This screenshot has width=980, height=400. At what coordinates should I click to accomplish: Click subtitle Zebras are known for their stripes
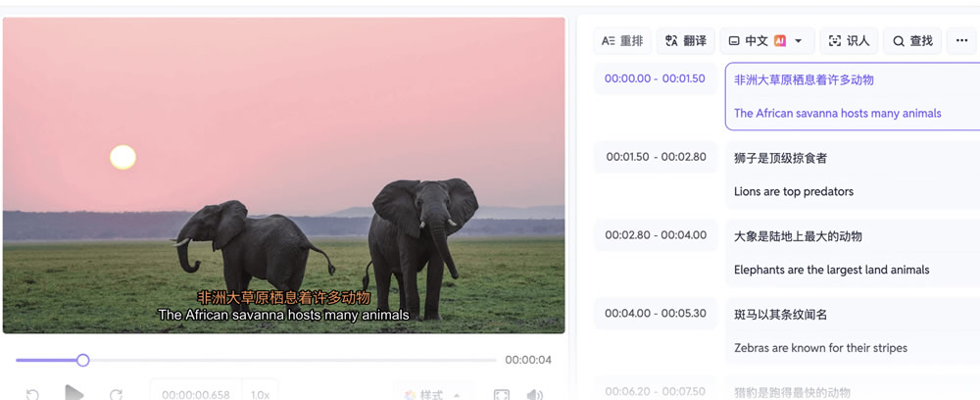pyautogui.click(x=820, y=348)
